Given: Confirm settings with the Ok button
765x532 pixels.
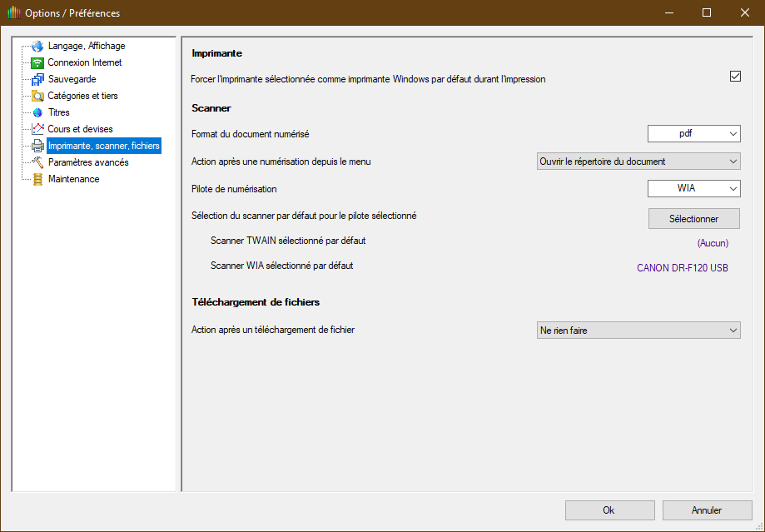Looking at the screenshot, I should [x=609, y=510].
